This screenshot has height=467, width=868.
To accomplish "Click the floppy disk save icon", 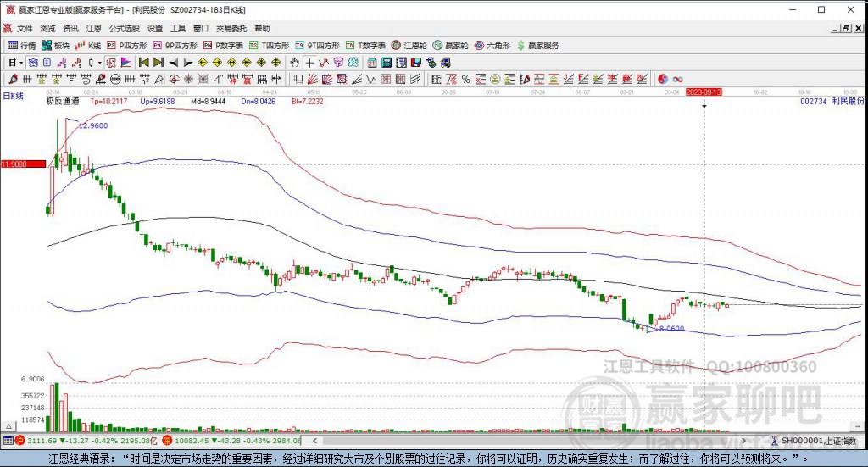I will (415, 63).
